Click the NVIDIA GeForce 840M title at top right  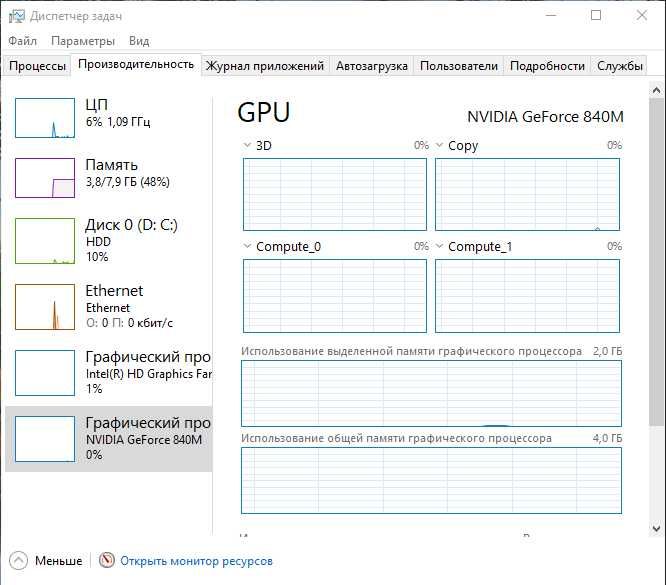[545, 116]
